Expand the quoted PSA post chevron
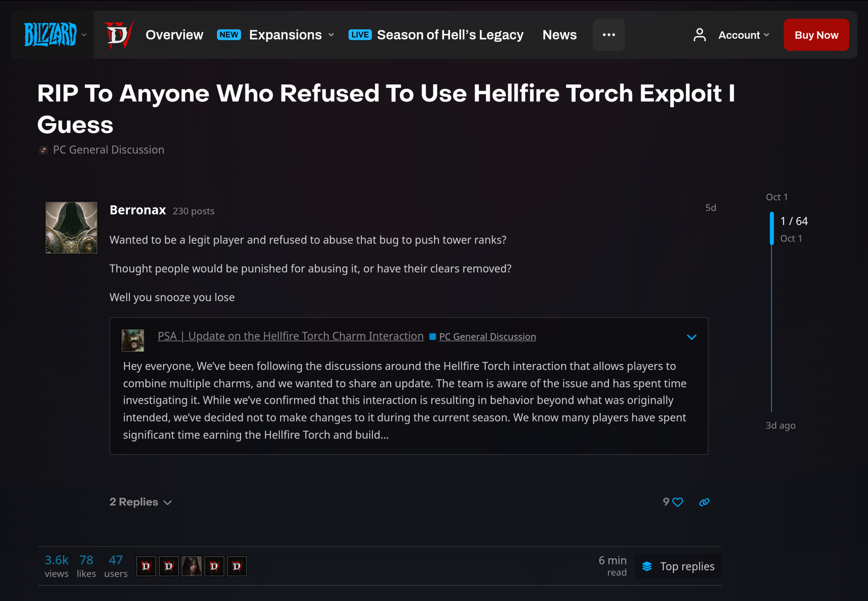Image resolution: width=868 pixels, height=601 pixels. tap(691, 337)
